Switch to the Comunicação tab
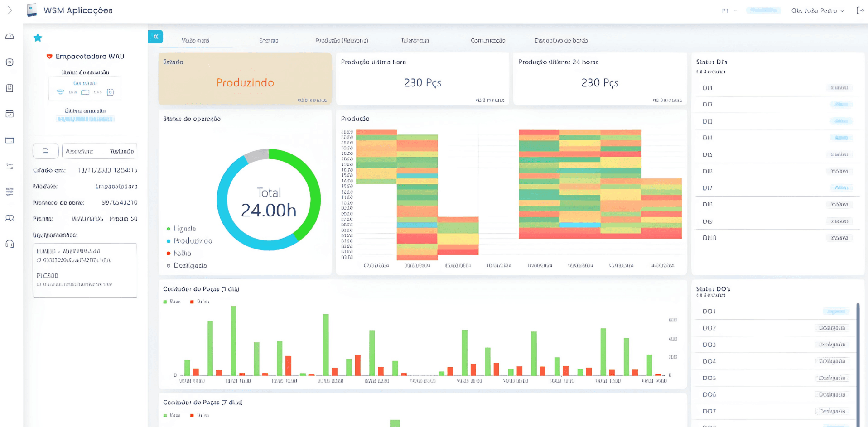This screenshot has height=427, width=868. pyautogui.click(x=488, y=41)
